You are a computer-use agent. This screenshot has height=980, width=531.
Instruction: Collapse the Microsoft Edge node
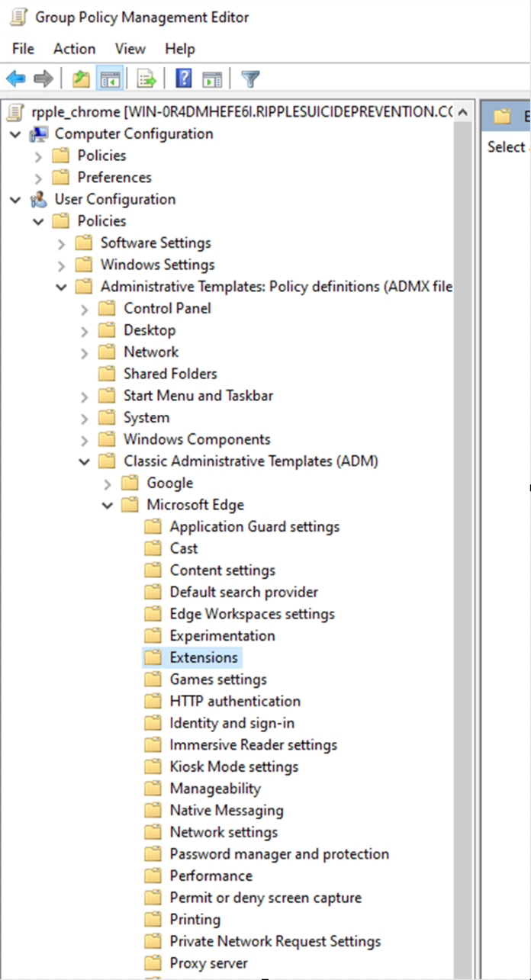coord(108,505)
